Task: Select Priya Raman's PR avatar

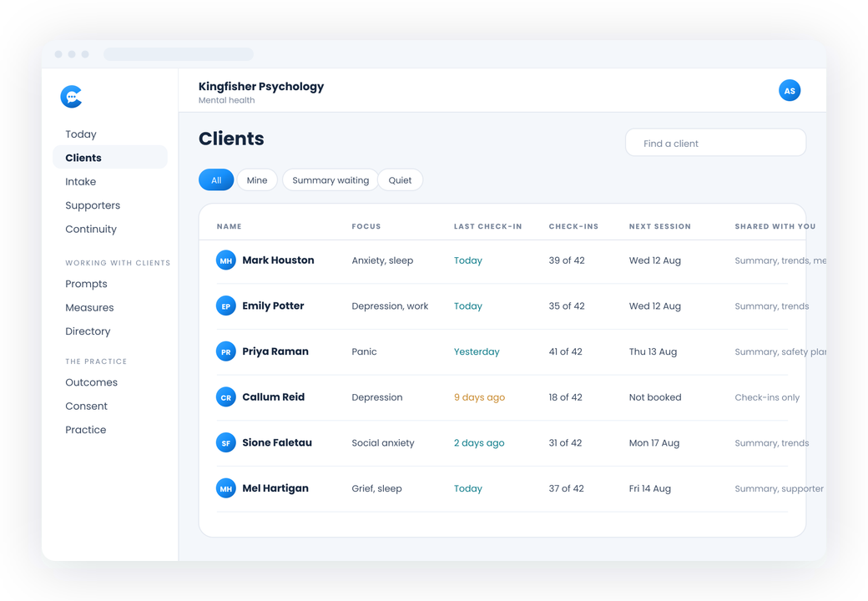Action: pos(226,351)
